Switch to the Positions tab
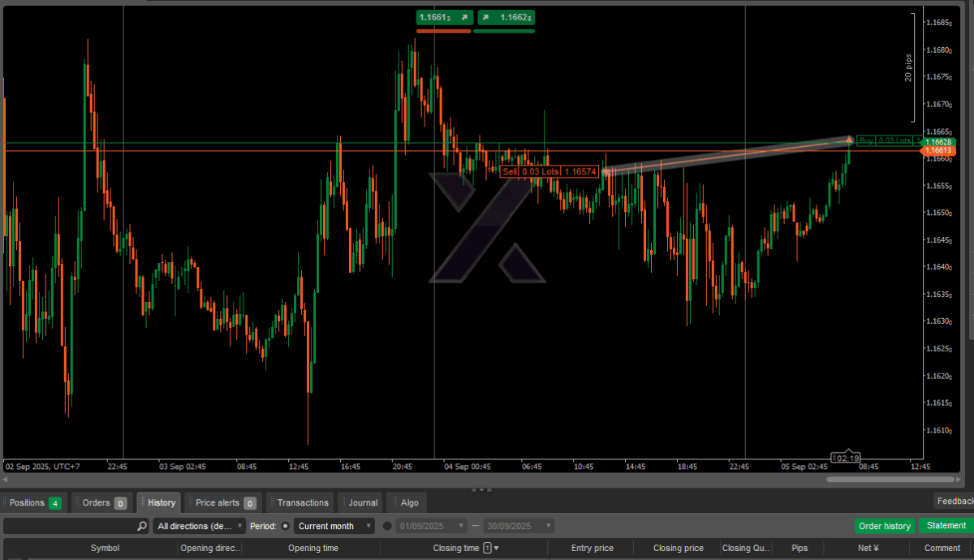 34,502
